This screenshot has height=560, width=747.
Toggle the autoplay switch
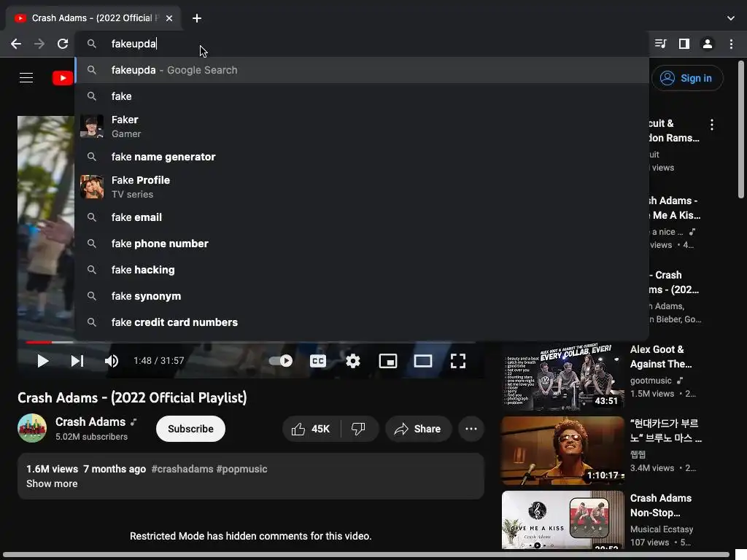tap(281, 361)
